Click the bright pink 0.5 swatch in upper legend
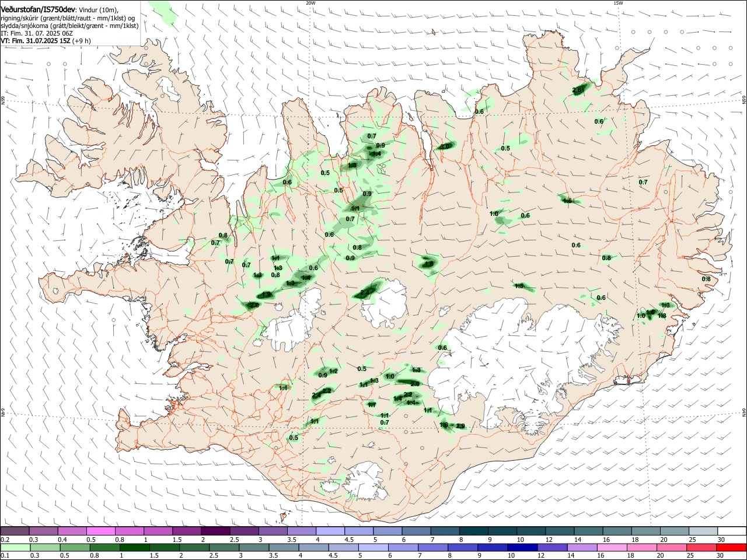The width and height of the screenshot is (747, 560). 101,531
